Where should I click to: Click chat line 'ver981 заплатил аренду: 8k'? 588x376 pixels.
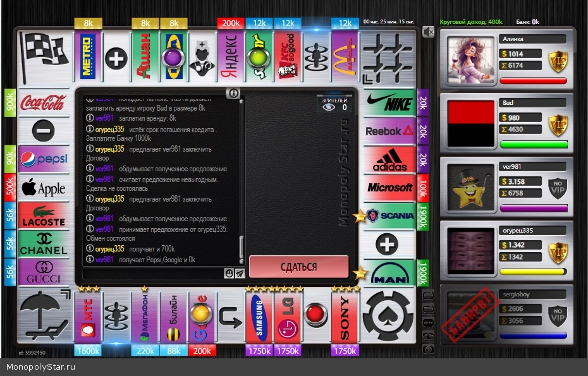[x=132, y=118]
